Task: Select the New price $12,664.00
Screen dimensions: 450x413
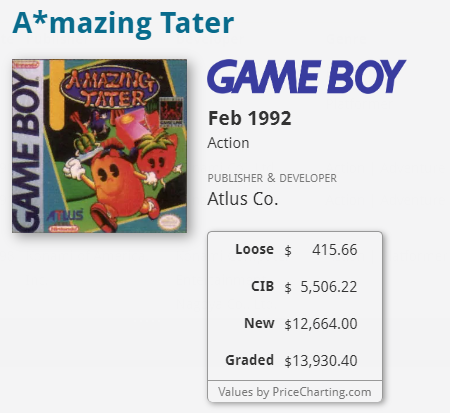Action: tap(321, 324)
